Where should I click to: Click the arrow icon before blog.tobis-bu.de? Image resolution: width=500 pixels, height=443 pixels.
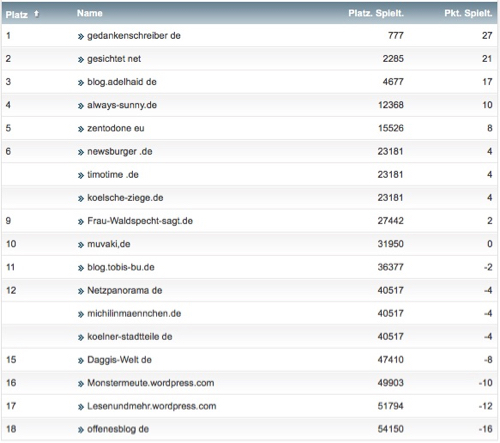pos(81,268)
